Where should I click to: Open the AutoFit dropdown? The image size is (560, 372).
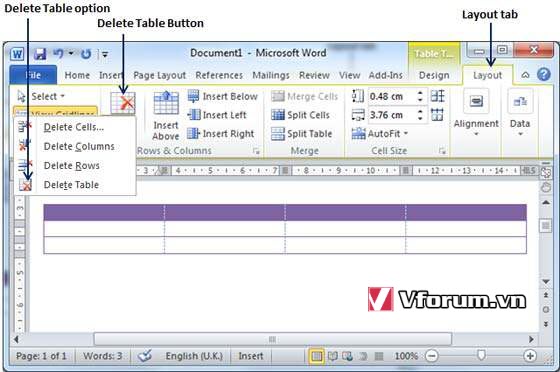[x=380, y=134]
